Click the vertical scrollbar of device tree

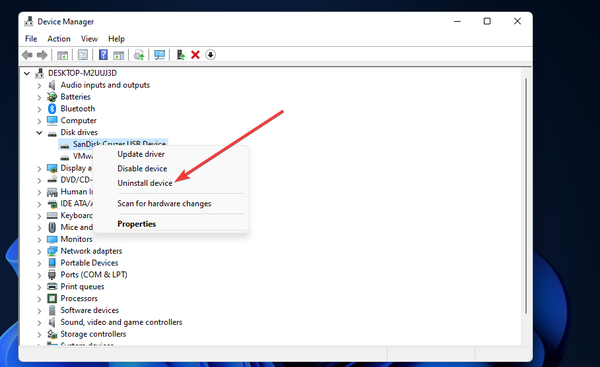tap(526, 196)
